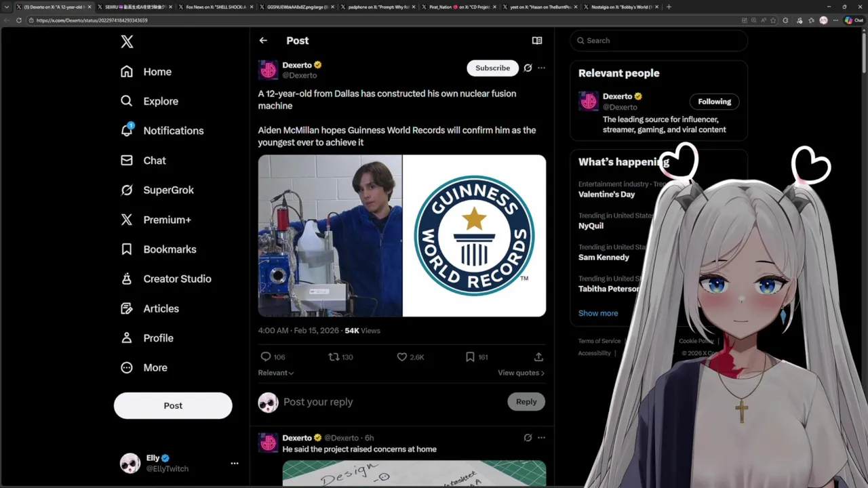The width and height of the screenshot is (868, 488).
Task: Open Articles in the sidebar
Action: point(149,308)
